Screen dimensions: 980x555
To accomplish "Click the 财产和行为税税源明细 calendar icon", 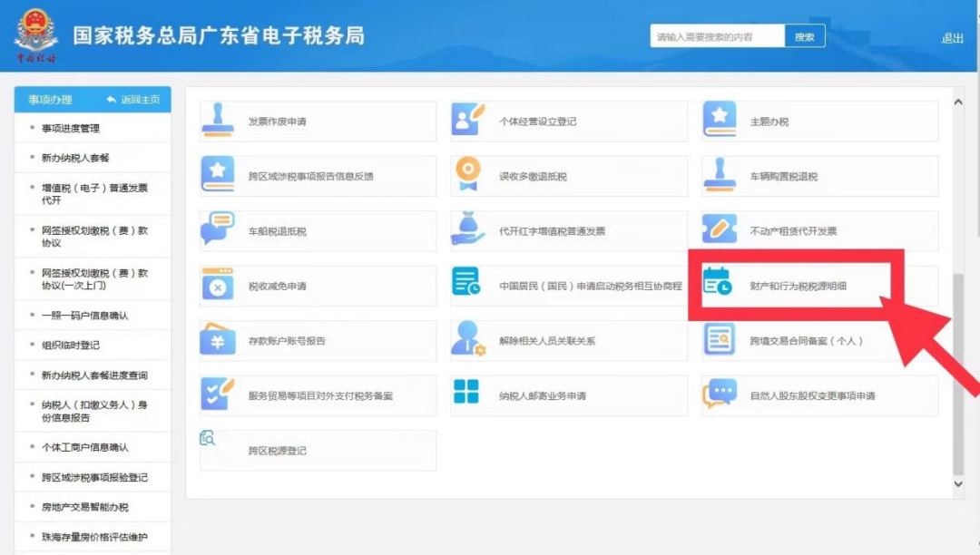I will pos(717,281).
